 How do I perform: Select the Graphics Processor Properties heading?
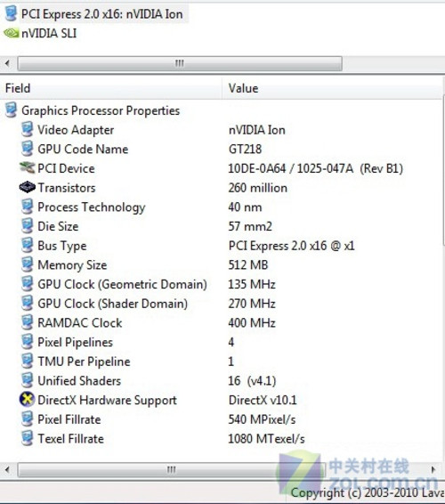[x=101, y=110]
